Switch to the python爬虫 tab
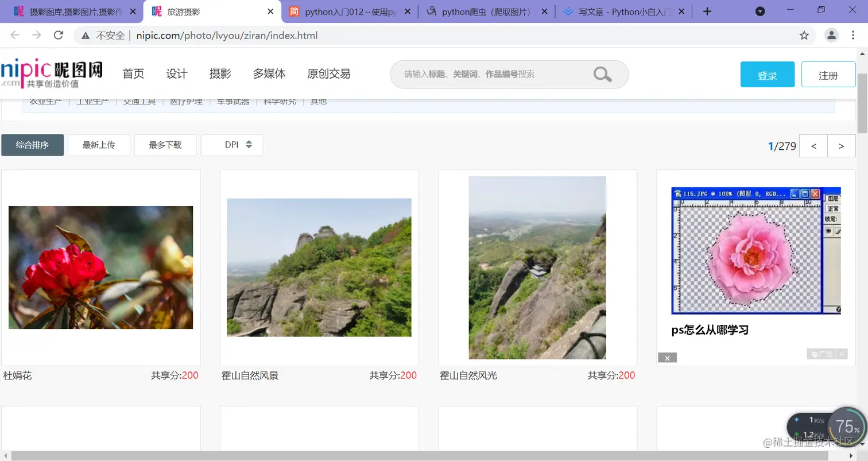 pyautogui.click(x=487, y=11)
